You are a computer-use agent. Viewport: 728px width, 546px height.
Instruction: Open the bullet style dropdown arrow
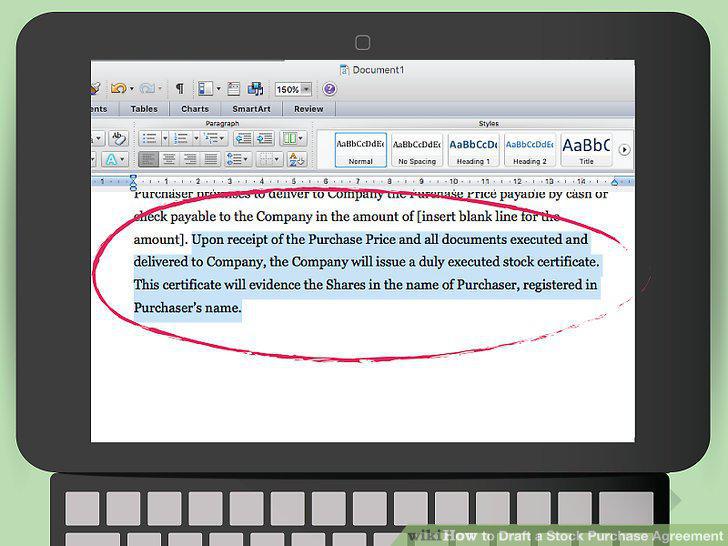[164, 138]
